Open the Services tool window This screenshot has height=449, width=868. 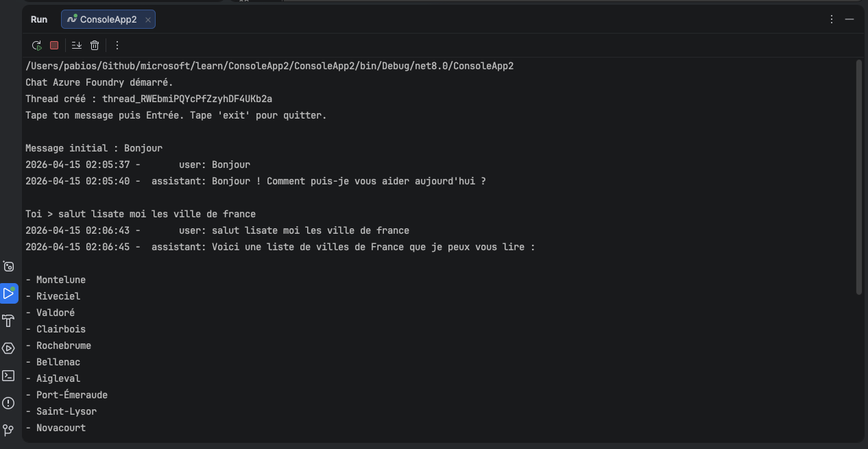(9, 348)
